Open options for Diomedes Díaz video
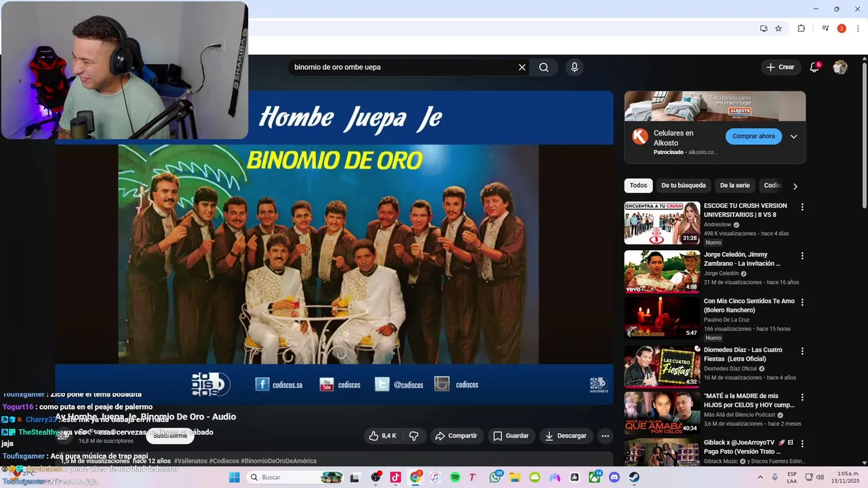 point(802,351)
